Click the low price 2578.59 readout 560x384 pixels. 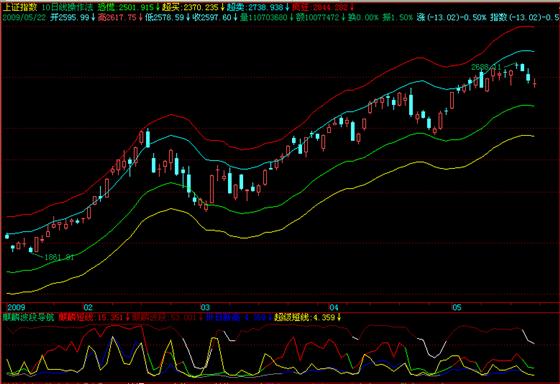[x=169, y=18]
